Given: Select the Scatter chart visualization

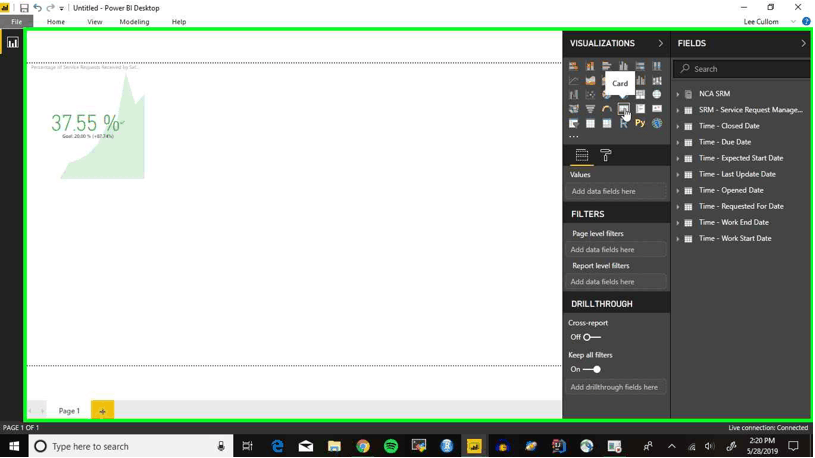Looking at the screenshot, I should 590,95.
